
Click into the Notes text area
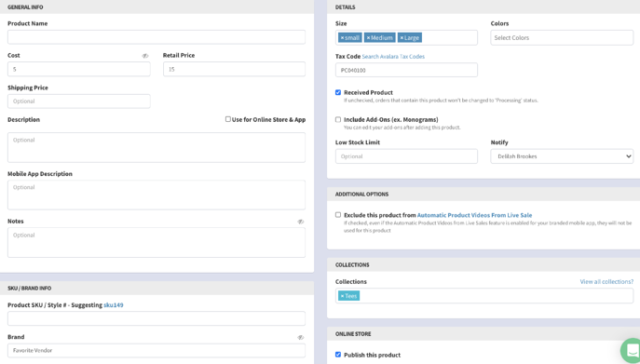coord(157,242)
